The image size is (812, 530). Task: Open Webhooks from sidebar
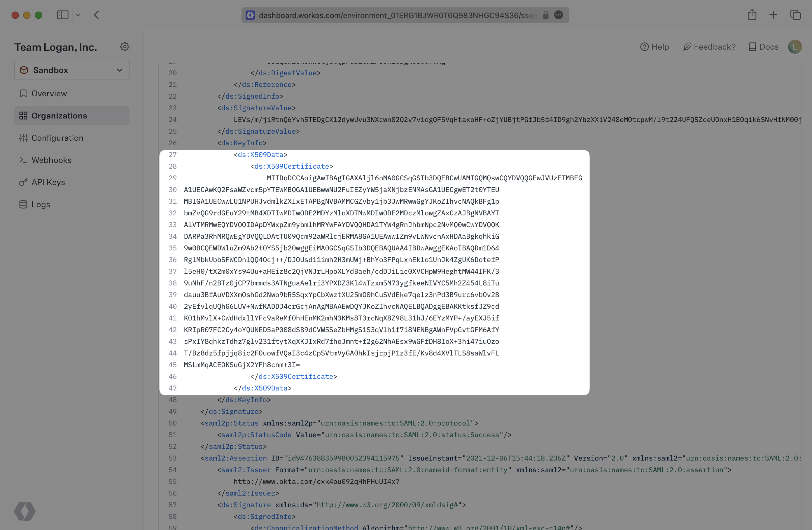pyautogui.click(x=52, y=160)
